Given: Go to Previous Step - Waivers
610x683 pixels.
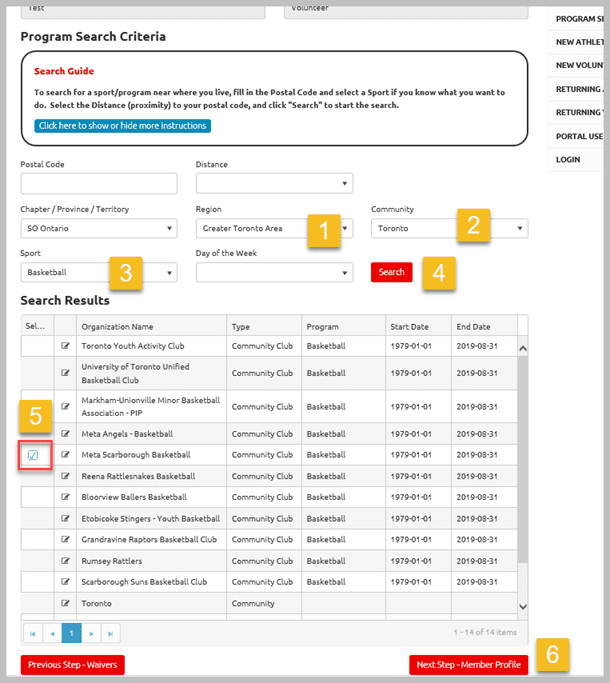Looking at the screenshot, I should (73, 665).
